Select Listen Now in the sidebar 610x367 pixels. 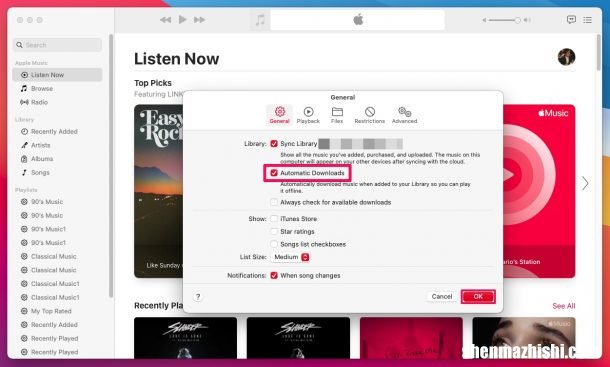(58, 75)
